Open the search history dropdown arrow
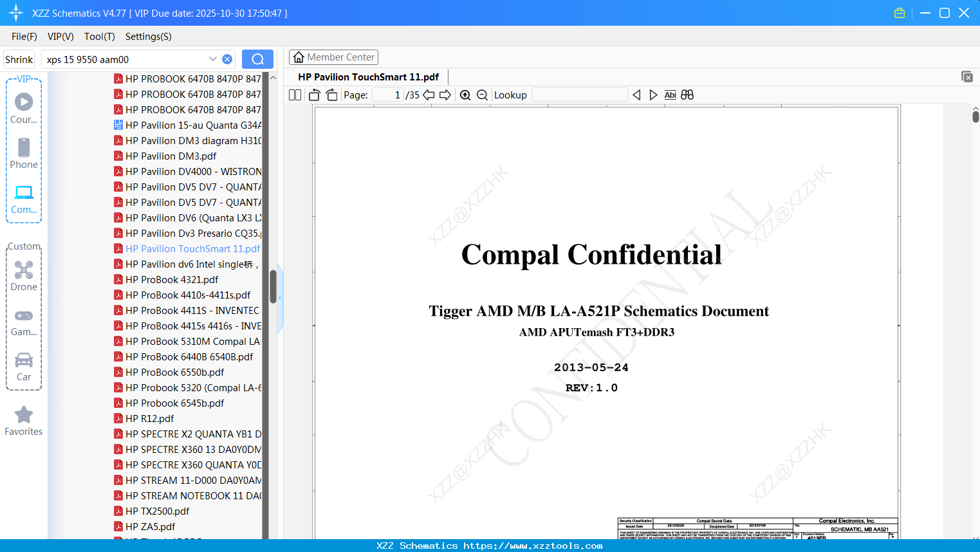The width and height of the screenshot is (980, 552). (x=212, y=59)
